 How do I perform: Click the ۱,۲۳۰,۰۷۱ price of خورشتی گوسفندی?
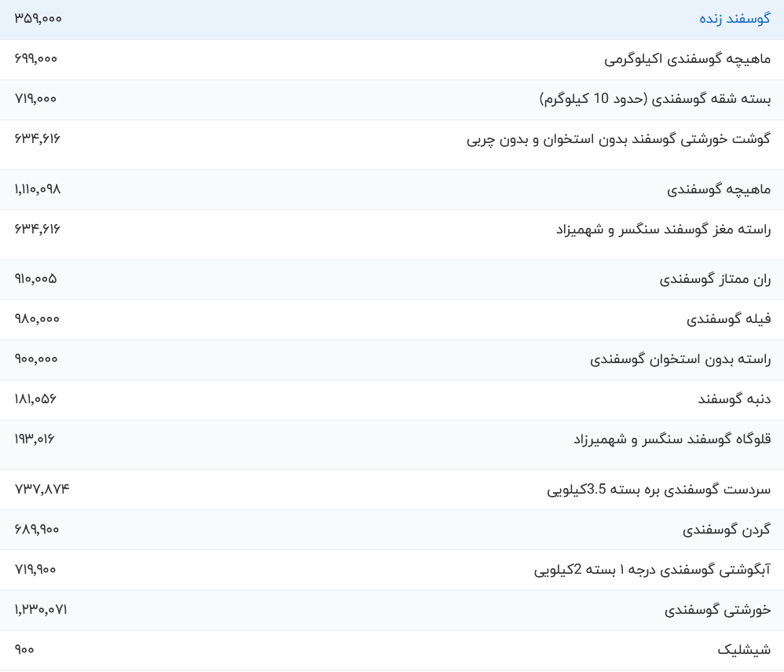[x=41, y=610]
